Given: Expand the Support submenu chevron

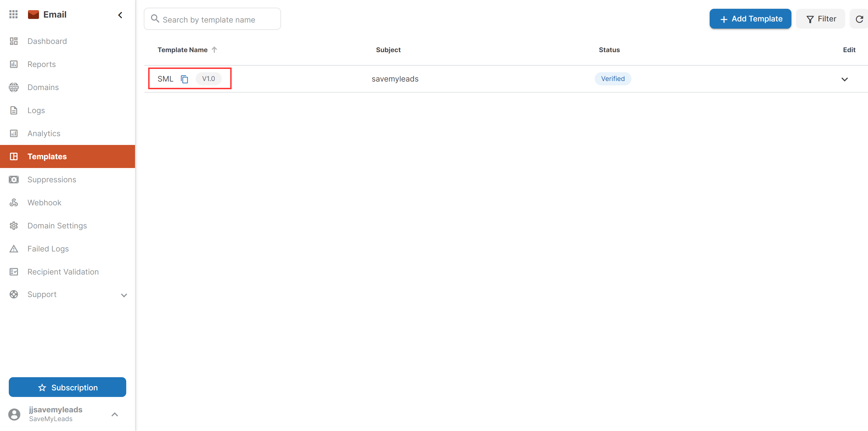Looking at the screenshot, I should [124, 296].
